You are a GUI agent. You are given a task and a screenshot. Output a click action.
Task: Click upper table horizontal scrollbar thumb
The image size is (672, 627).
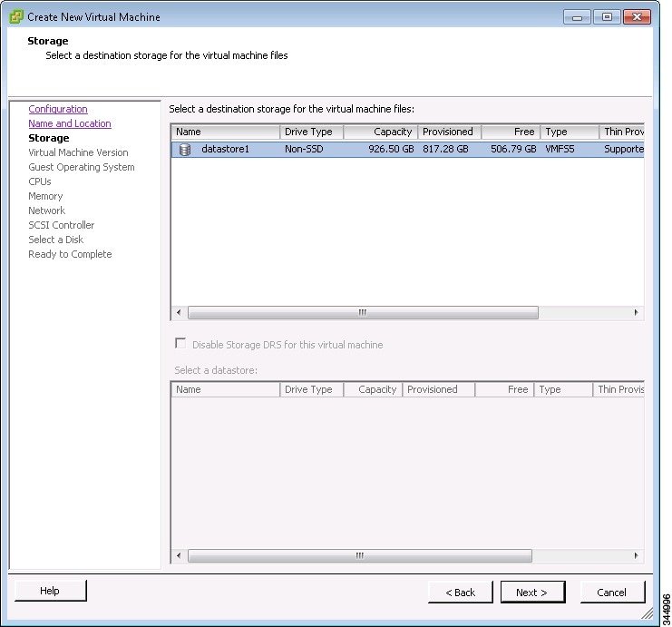[363, 313]
